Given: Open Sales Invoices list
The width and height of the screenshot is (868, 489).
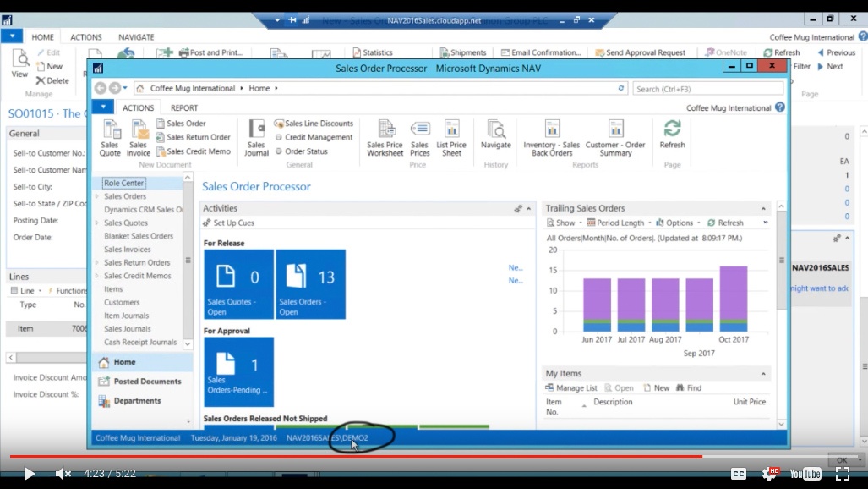Looking at the screenshot, I should pyautogui.click(x=128, y=250).
